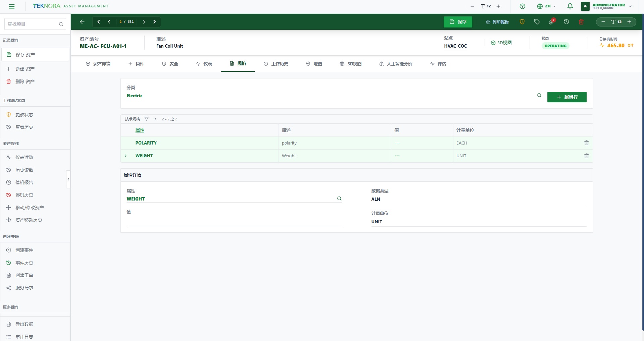Open the ZH language dropdown

[x=547, y=6]
